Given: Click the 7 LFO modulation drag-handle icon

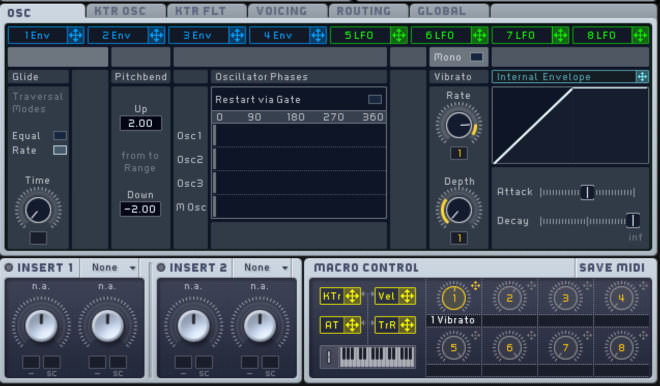Looking at the screenshot, I should coord(561,35).
